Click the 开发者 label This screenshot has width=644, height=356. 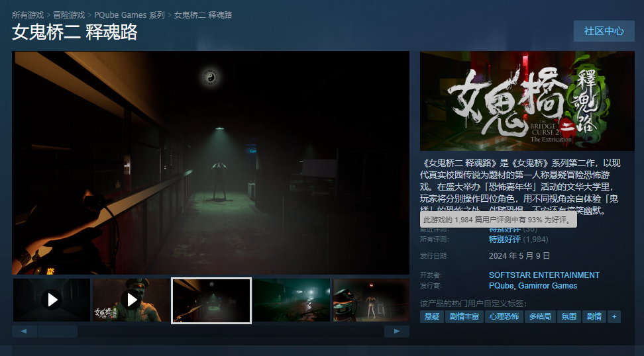click(x=431, y=275)
